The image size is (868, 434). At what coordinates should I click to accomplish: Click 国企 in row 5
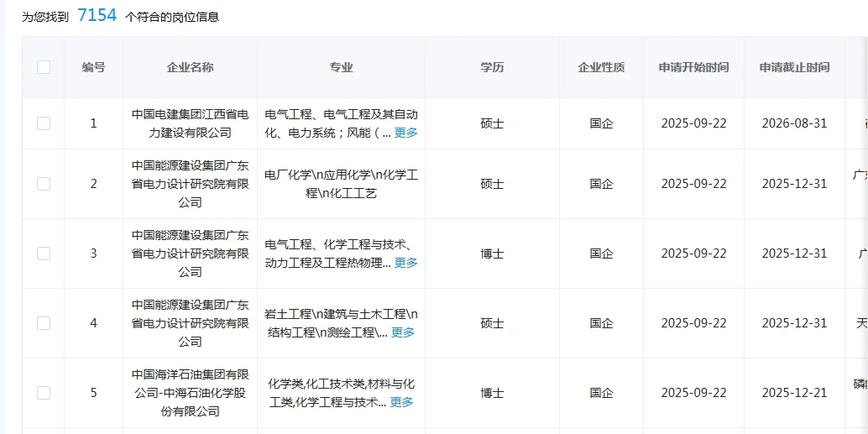[601, 393]
